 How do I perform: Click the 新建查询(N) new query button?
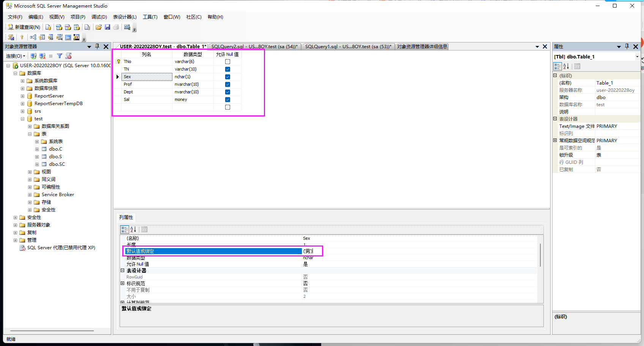(x=24, y=27)
